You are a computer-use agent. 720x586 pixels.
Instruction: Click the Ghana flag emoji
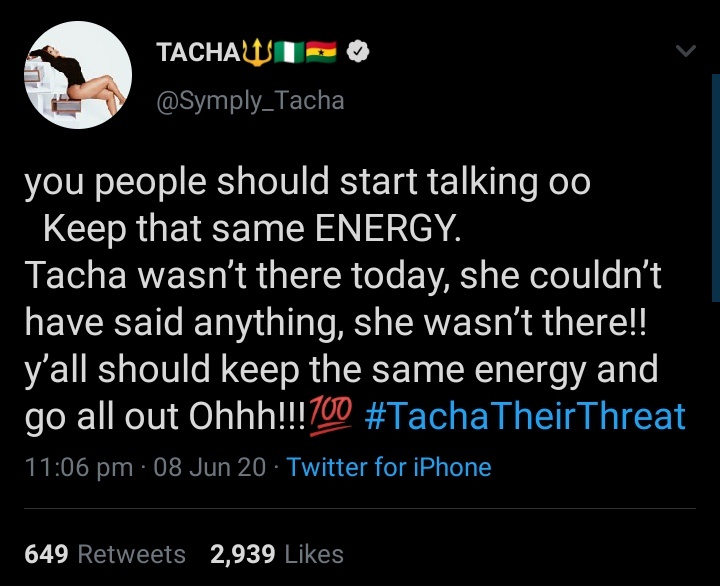(x=322, y=53)
